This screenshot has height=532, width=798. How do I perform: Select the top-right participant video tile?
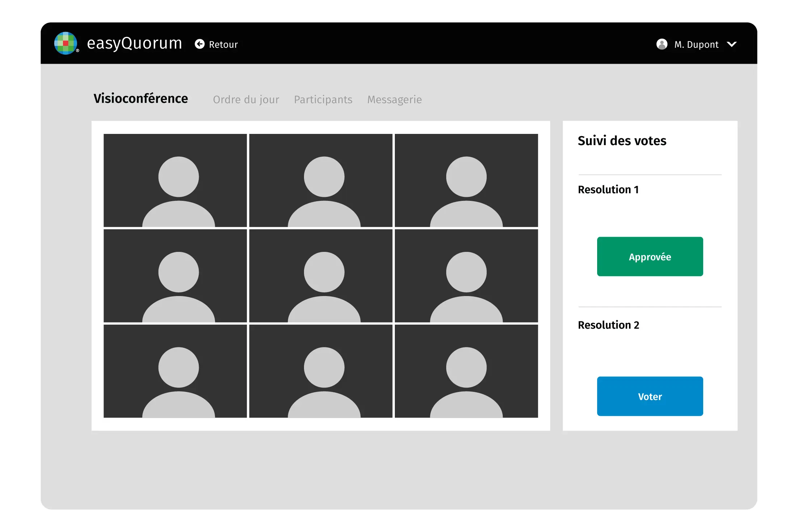coord(466,180)
